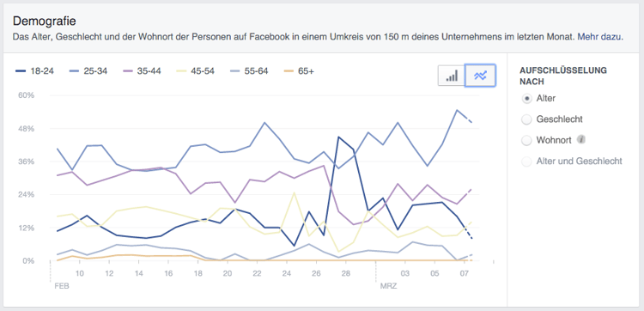The height and width of the screenshot is (311, 644).
Task: Click the 07 date label on axis
Action: (464, 273)
